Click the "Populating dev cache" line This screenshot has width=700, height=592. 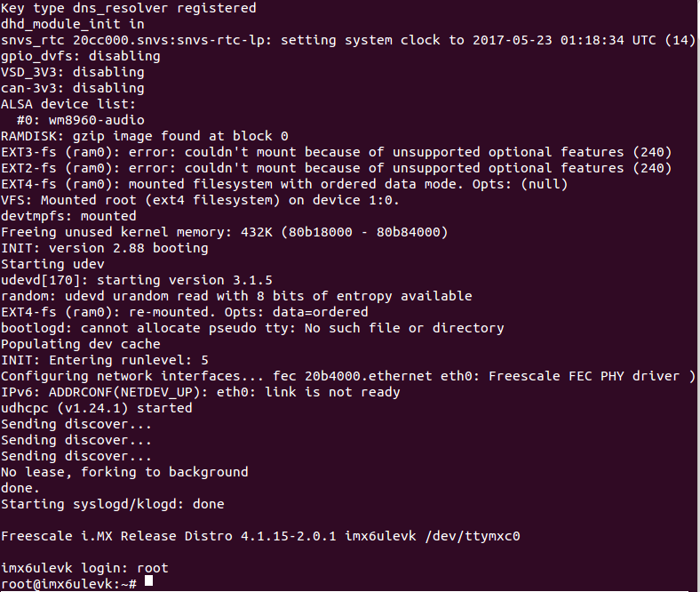81,344
